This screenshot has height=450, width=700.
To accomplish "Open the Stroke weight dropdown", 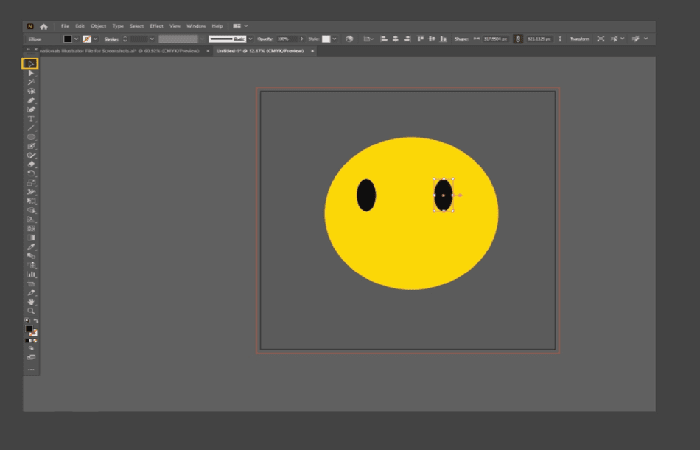I will [x=152, y=39].
